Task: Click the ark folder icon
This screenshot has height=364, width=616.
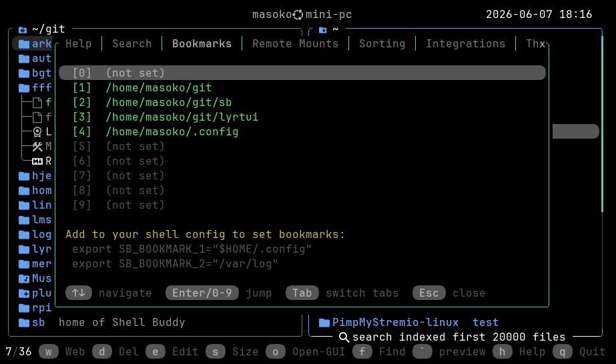Action: [x=24, y=44]
